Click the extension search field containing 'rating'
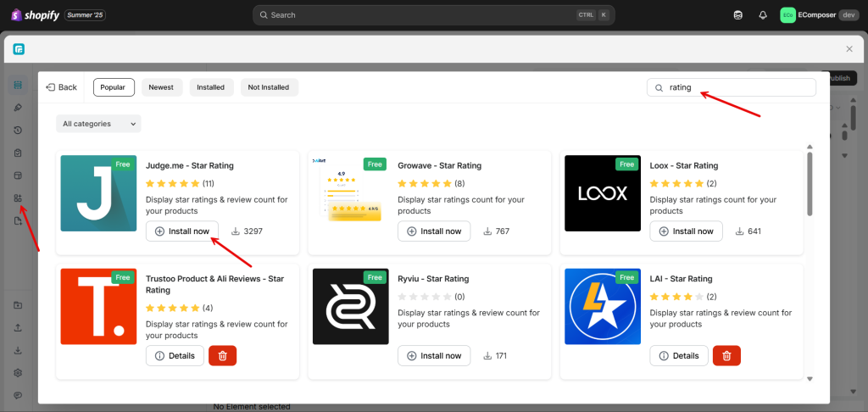The width and height of the screenshot is (868, 412). (732, 87)
